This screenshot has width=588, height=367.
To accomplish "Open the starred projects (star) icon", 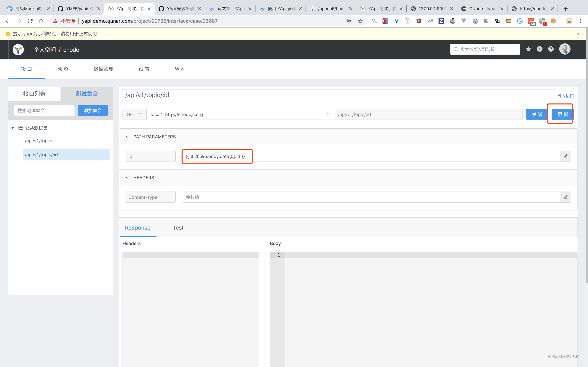I will tap(528, 49).
